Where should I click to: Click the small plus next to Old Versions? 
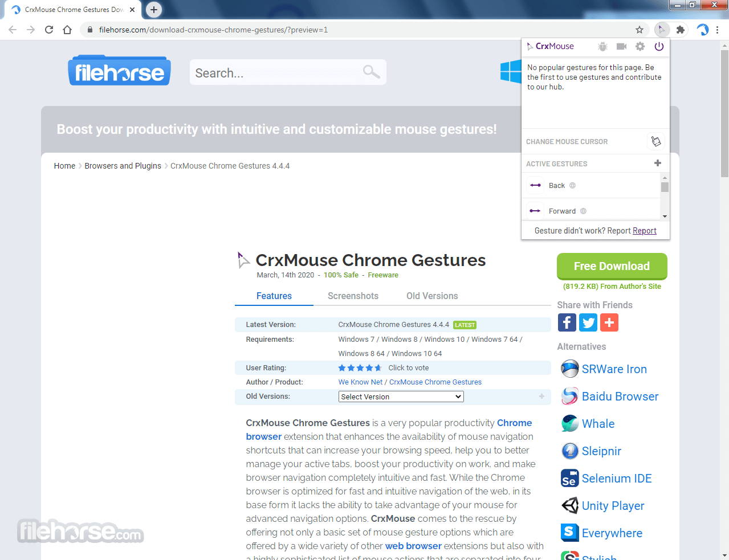541,397
